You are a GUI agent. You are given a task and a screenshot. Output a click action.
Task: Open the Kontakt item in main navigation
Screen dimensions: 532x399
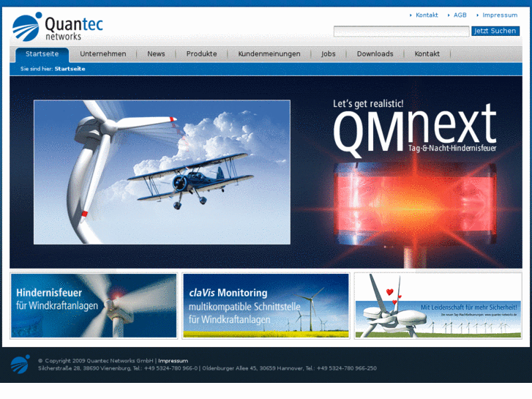[x=427, y=54]
